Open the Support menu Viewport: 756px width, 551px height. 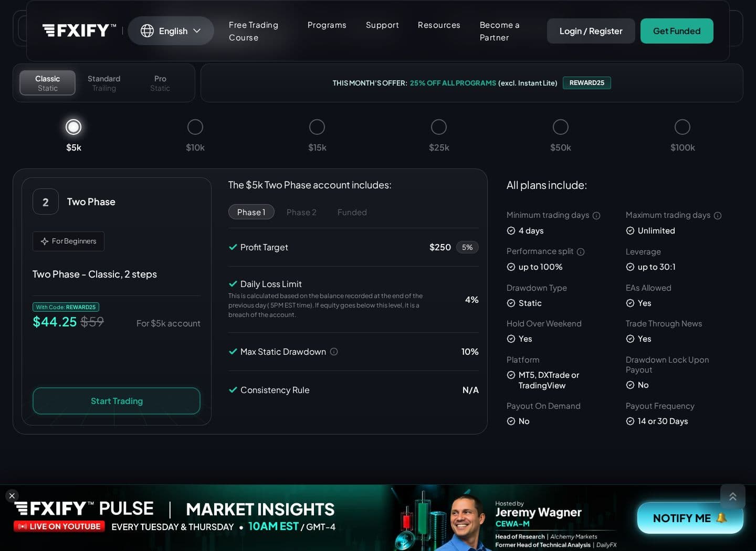click(x=382, y=25)
